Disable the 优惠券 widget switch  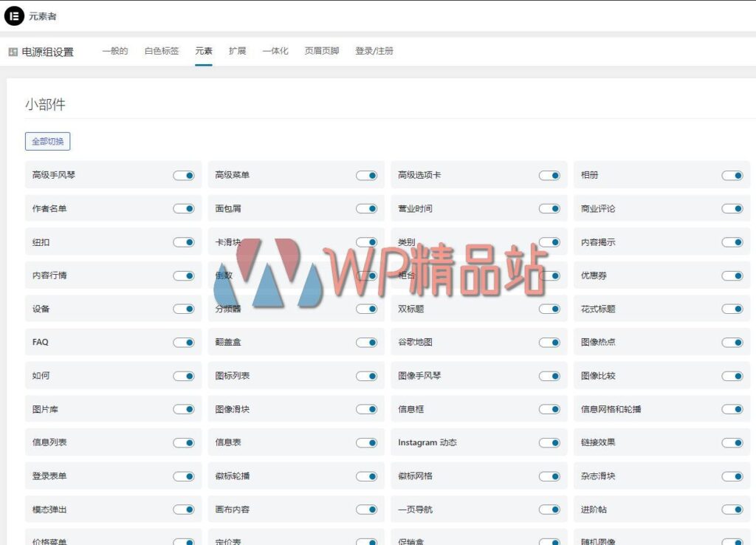(x=733, y=275)
